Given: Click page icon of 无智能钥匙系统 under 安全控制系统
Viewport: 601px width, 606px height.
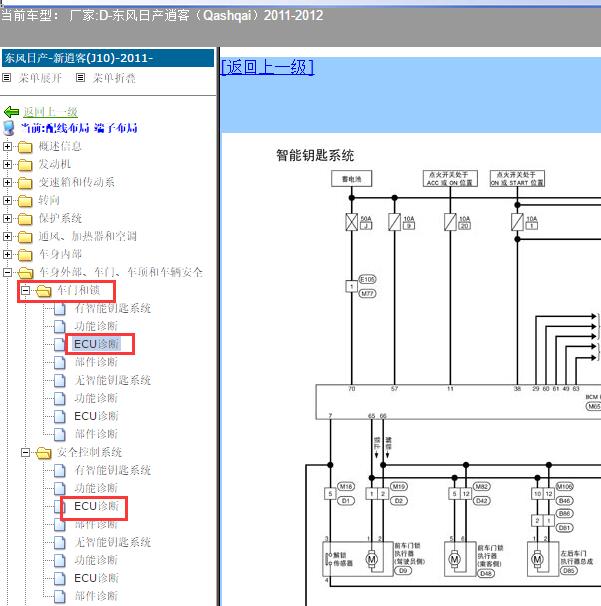Looking at the screenshot, I should coord(60,542).
